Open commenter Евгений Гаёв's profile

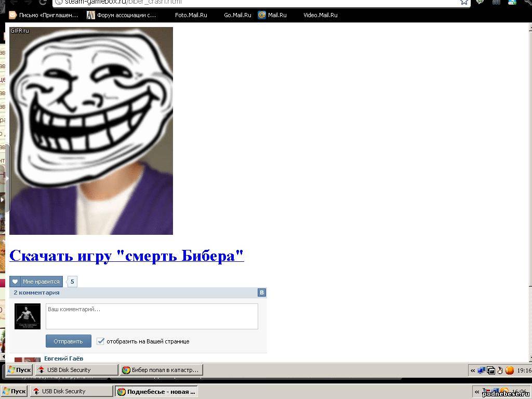64,358
